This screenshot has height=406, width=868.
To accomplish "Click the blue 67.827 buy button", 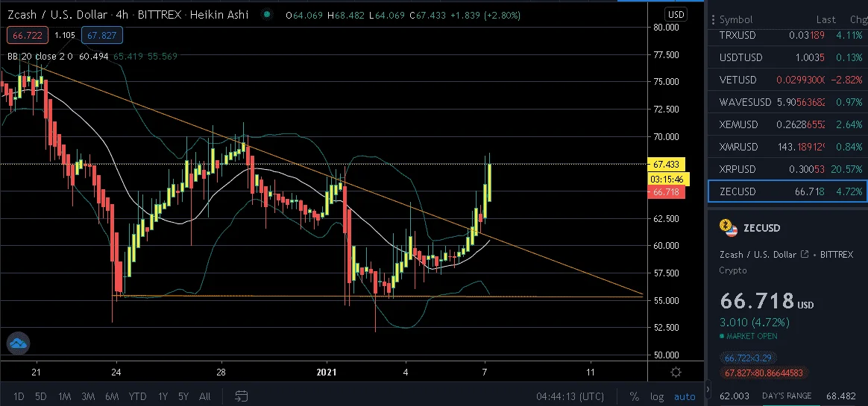I will (x=102, y=36).
